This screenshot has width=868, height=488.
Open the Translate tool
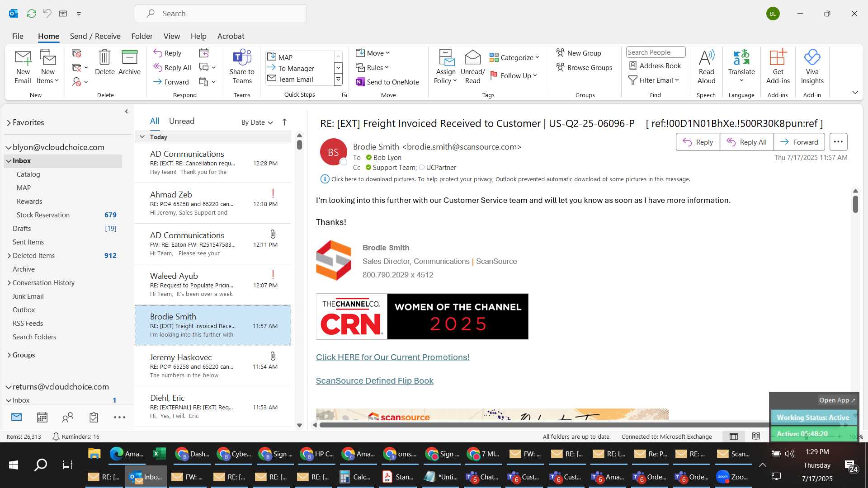coord(741,67)
